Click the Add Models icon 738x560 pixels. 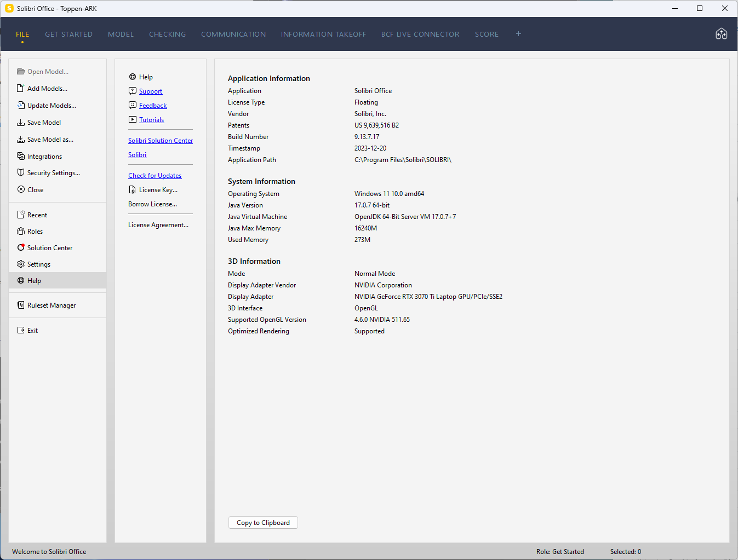pos(21,88)
